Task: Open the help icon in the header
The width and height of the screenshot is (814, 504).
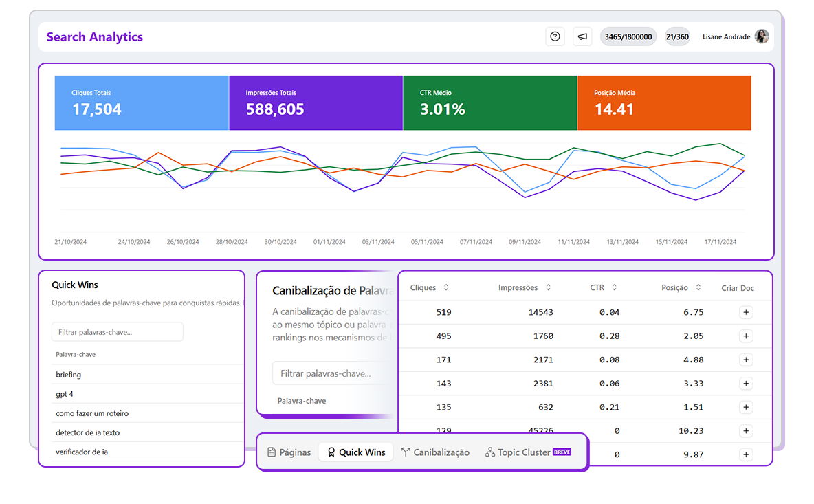Action: [x=555, y=36]
